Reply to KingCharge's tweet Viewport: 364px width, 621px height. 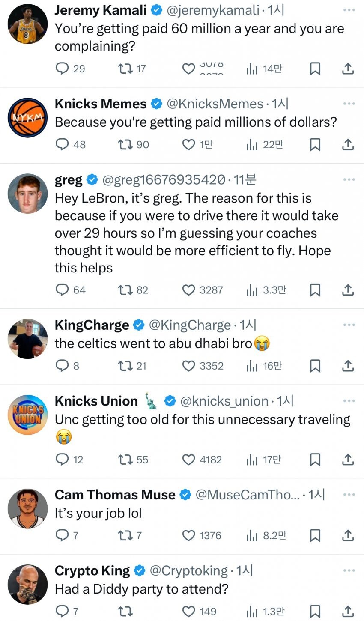(63, 366)
